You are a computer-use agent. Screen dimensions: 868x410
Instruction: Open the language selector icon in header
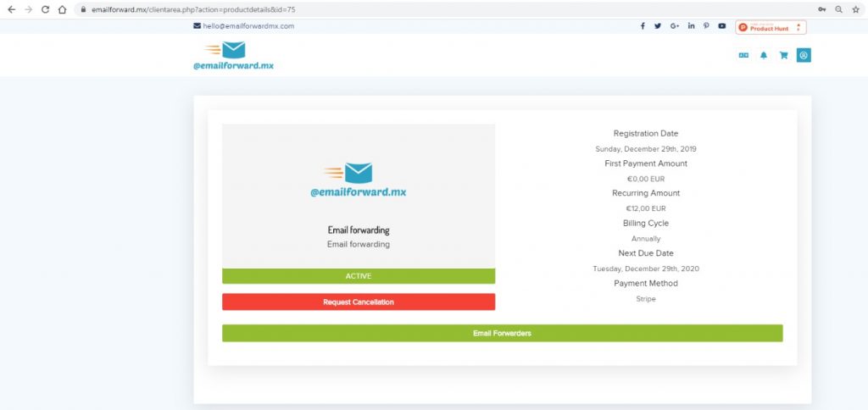(743, 55)
